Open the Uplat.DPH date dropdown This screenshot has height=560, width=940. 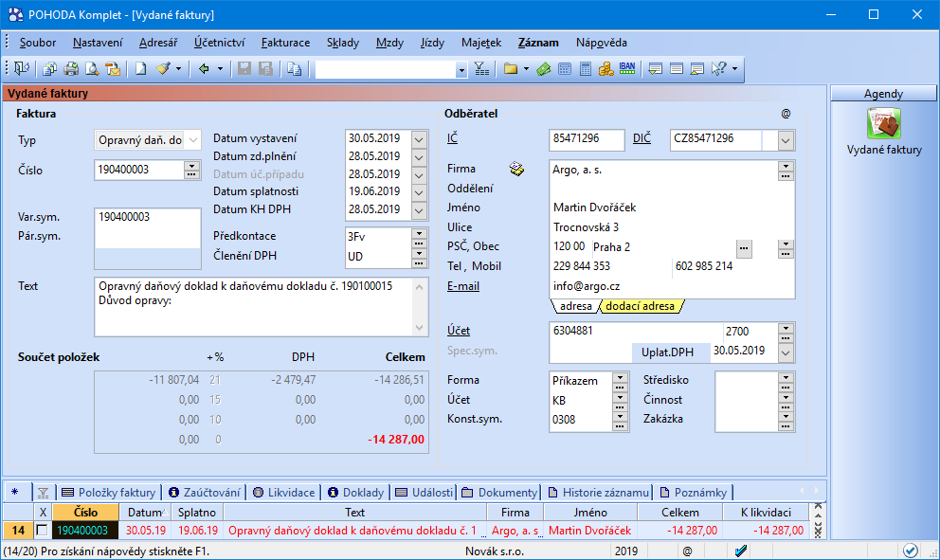coord(786,352)
